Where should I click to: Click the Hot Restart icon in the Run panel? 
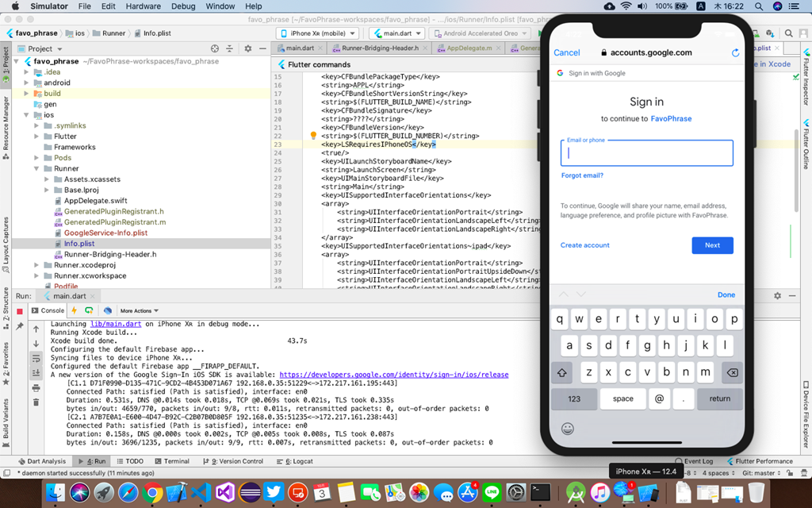pyautogui.click(x=89, y=310)
